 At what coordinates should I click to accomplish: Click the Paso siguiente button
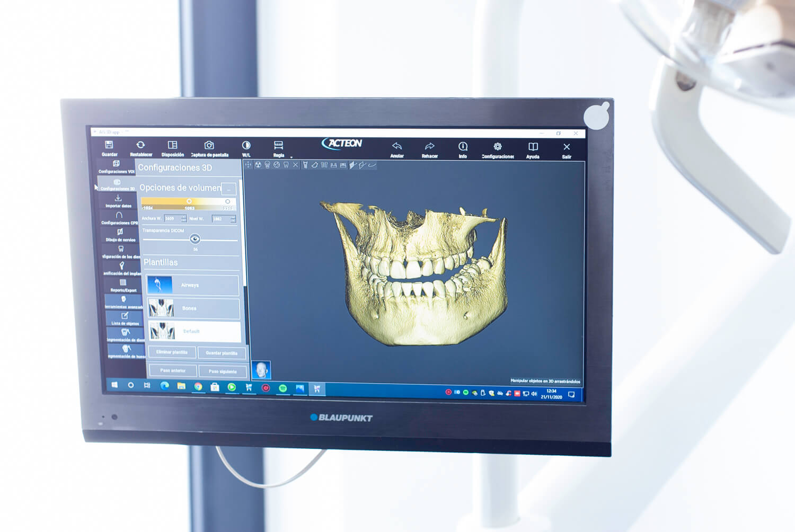coord(222,371)
